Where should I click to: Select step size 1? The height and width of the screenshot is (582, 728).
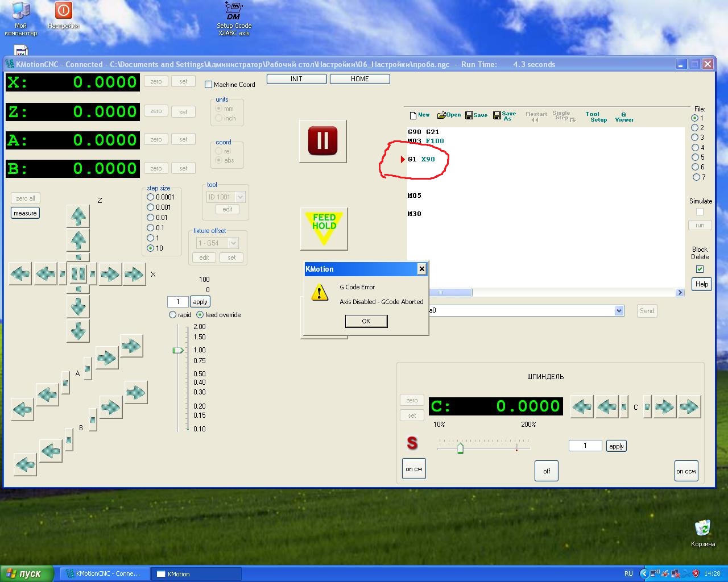tap(151, 238)
